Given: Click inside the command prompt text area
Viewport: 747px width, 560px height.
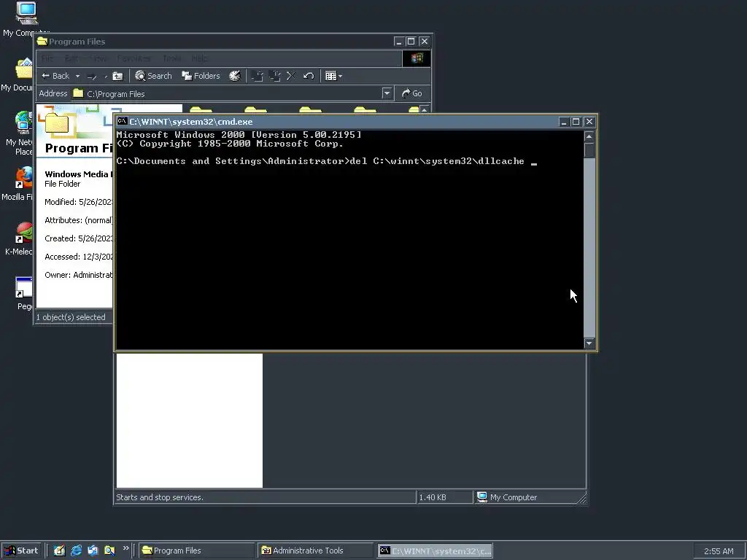Looking at the screenshot, I should tap(349, 239).
